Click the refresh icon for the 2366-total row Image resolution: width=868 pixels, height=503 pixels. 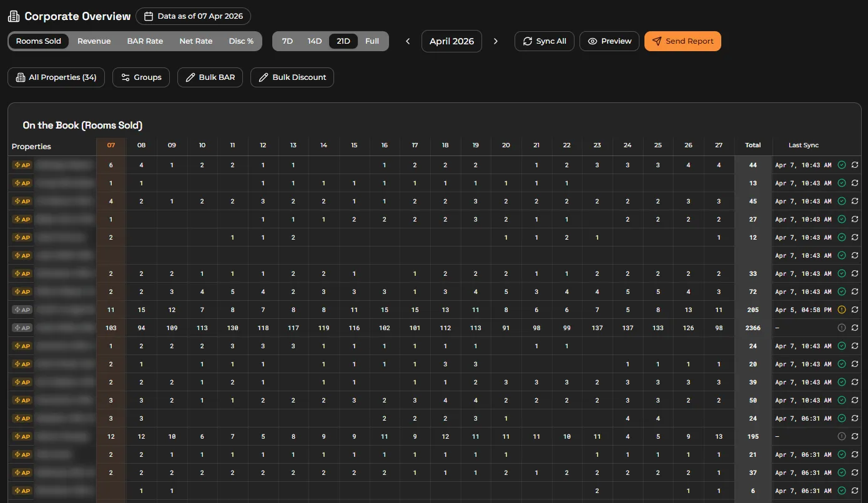[854, 328]
